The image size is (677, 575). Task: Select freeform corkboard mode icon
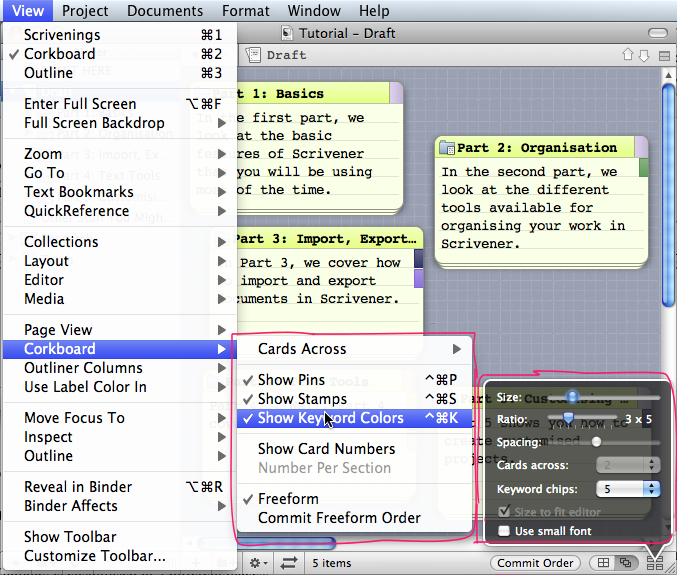coord(625,562)
